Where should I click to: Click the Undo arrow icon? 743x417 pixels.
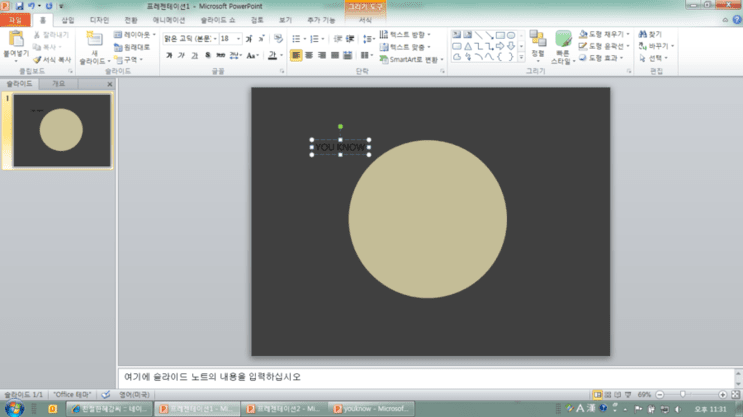click(31, 6)
